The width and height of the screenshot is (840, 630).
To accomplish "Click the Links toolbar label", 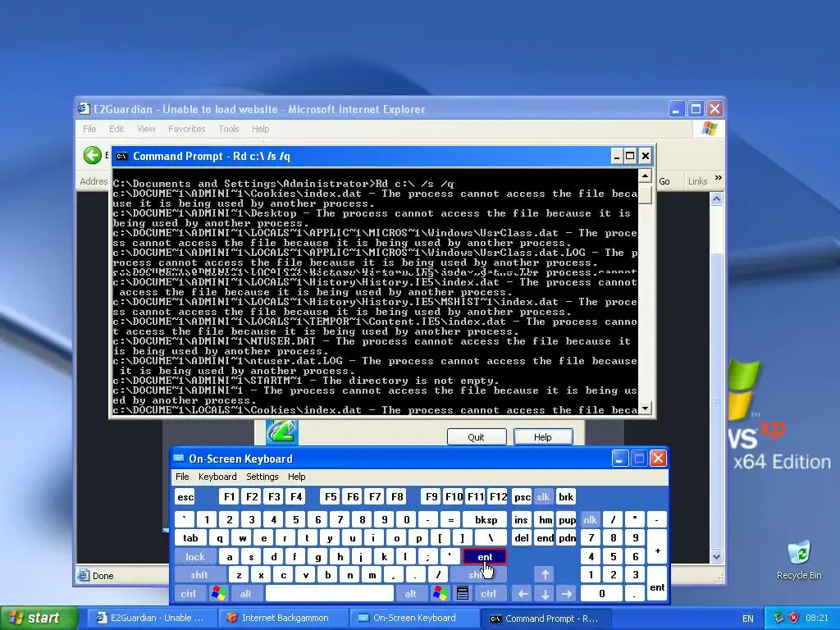I will (x=697, y=181).
